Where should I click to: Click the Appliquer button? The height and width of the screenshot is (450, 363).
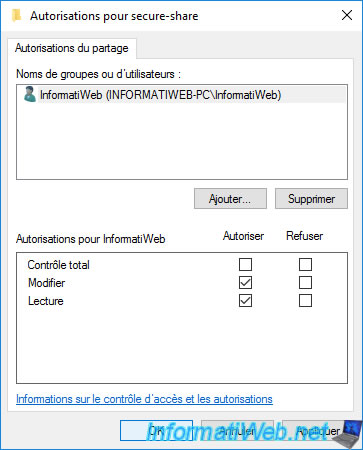click(x=318, y=431)
